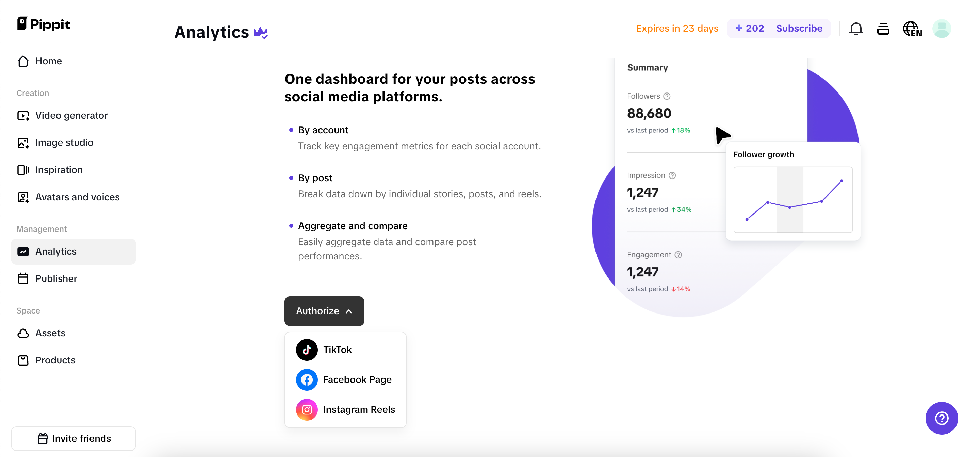
Task: Click the language globe EN icon
Action: coord(912,29)
